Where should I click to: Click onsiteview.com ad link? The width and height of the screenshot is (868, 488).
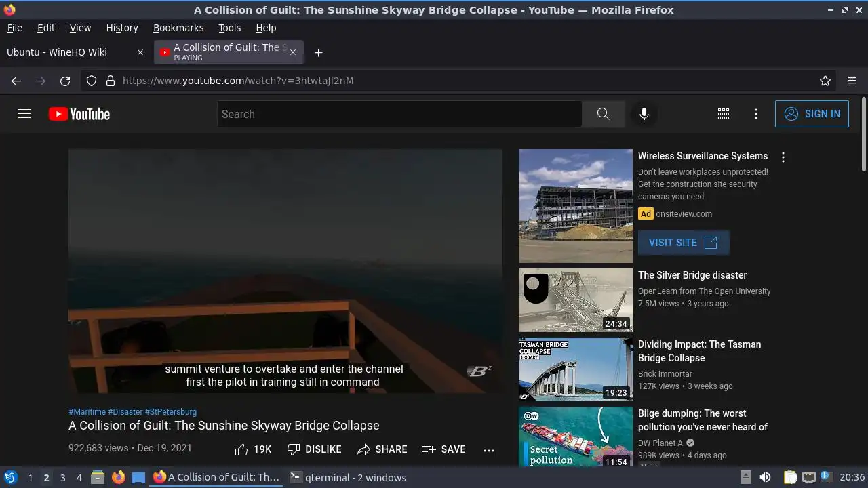point(684,213)
